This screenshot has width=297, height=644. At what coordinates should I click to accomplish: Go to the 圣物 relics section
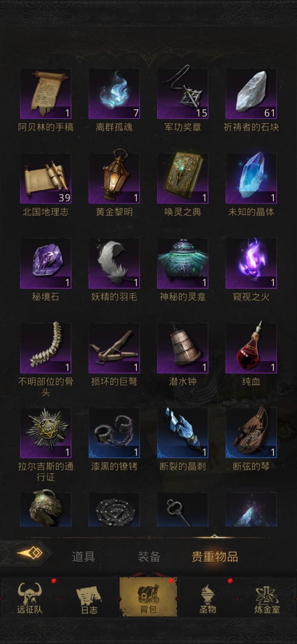[207, 597]
